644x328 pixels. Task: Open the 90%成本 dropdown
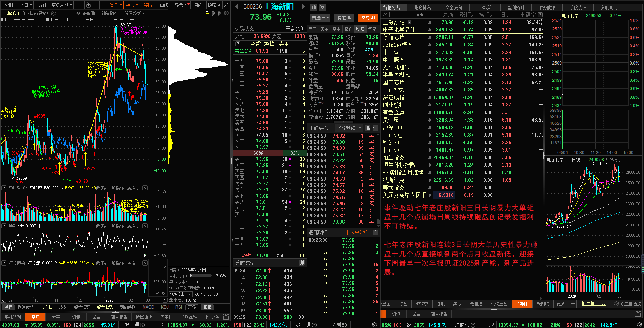coord(181,294)
